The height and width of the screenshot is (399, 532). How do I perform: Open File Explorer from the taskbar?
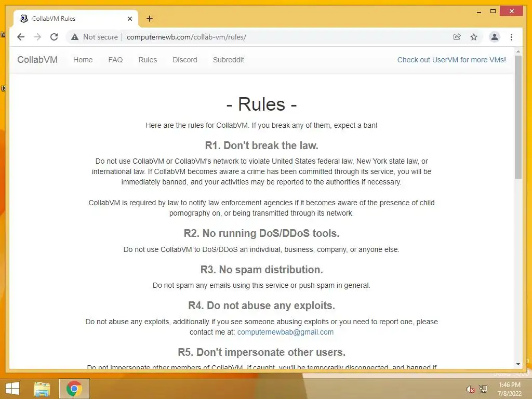pyautogui.click(x=42, y=389)
